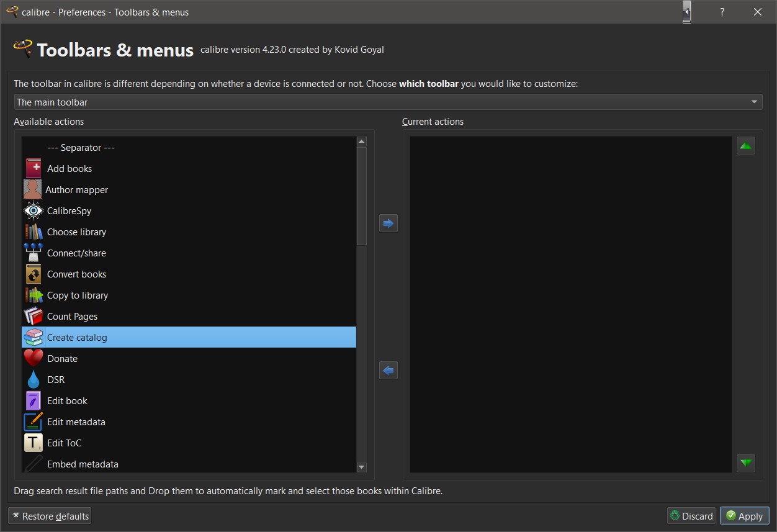777x532 pixels.
Task: Click the DSR water drop icon
Action: [34, 379]
